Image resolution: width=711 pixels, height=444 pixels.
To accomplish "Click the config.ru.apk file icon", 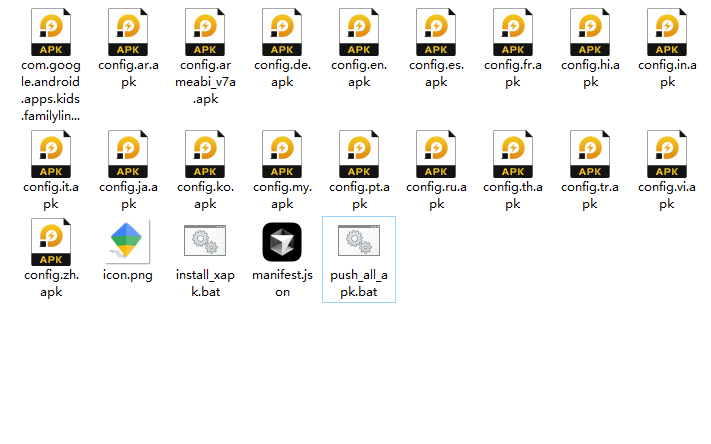I will tap(436, 154).
